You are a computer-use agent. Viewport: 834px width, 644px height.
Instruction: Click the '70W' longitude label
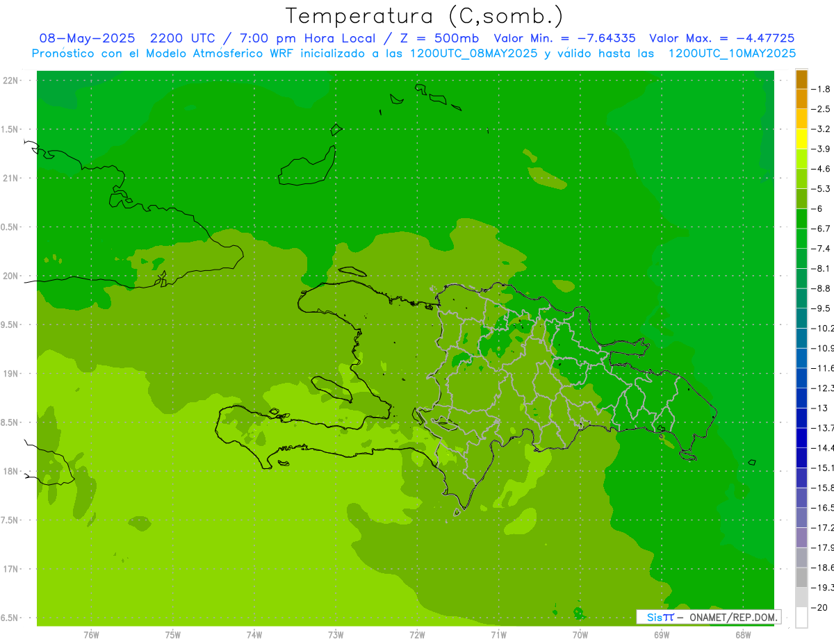580,634
